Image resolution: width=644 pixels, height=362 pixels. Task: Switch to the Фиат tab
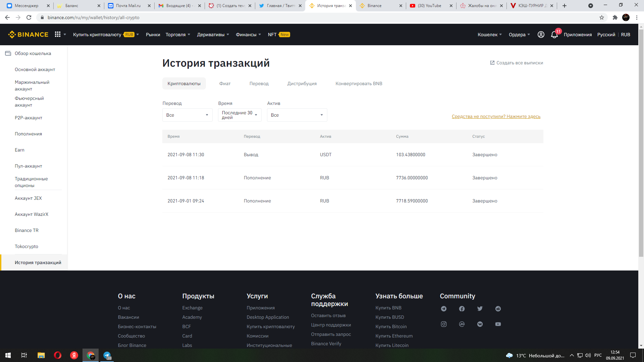pyautogui.click(x=225, y=83)
